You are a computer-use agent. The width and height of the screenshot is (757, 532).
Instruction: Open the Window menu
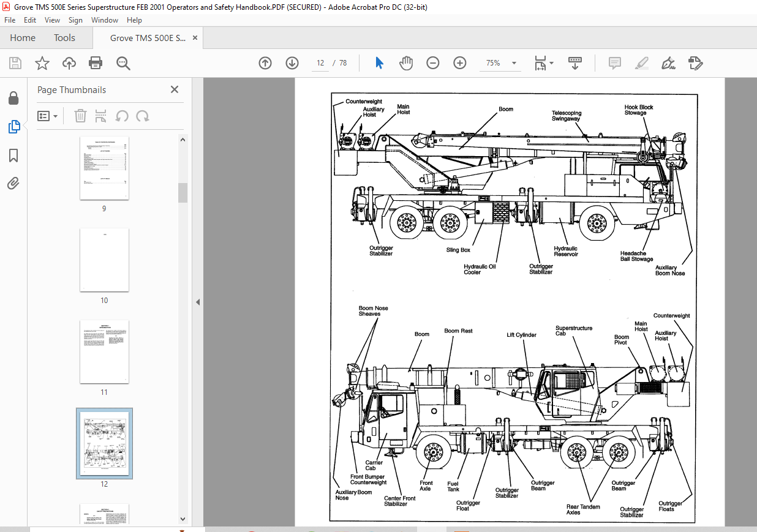click(105, 20)
